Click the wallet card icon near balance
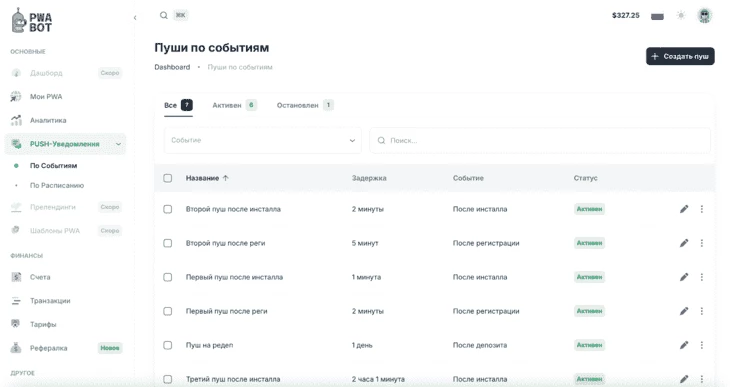 657,16
